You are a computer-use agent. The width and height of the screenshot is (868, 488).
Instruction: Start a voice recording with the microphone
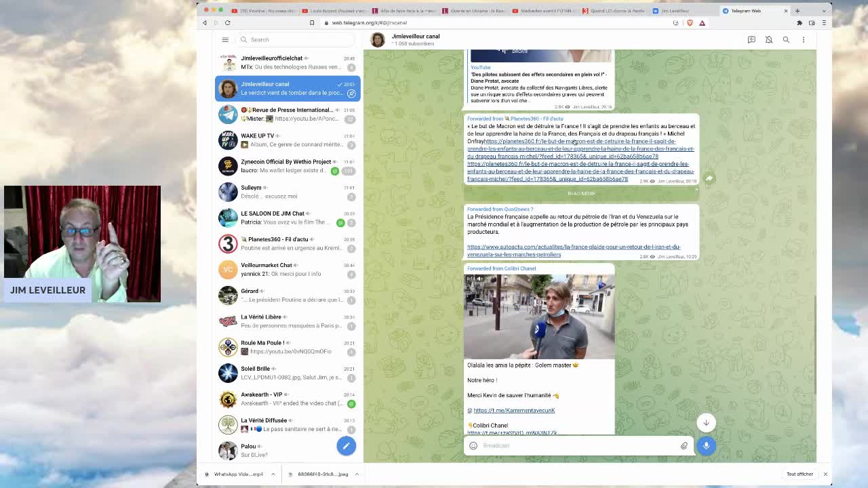(x=706, y=445)
